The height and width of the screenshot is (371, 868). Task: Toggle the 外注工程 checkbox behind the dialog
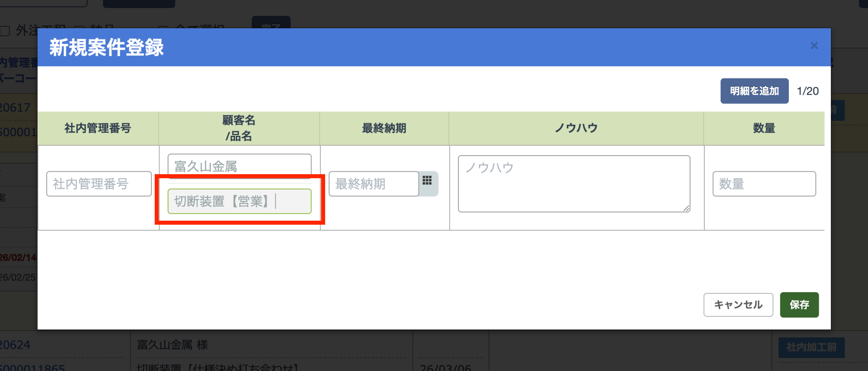[5, 31]
